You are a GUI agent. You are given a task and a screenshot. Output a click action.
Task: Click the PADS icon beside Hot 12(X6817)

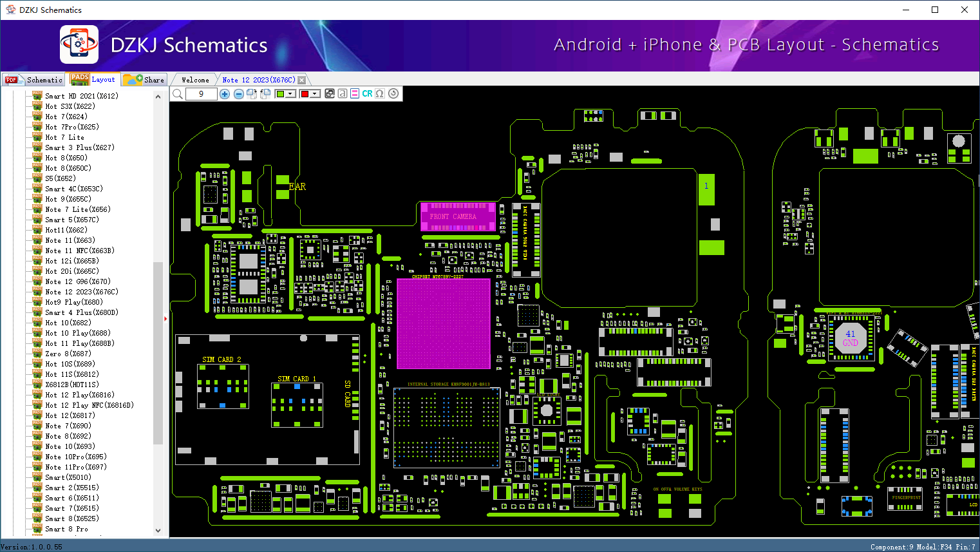[x=37, y=415]
